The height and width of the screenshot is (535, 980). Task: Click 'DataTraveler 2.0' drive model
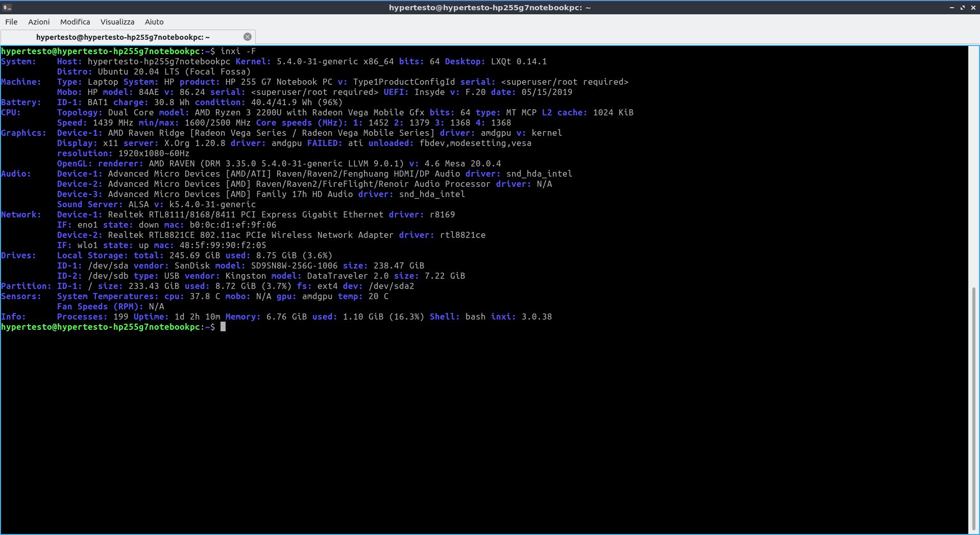point(348,276)
